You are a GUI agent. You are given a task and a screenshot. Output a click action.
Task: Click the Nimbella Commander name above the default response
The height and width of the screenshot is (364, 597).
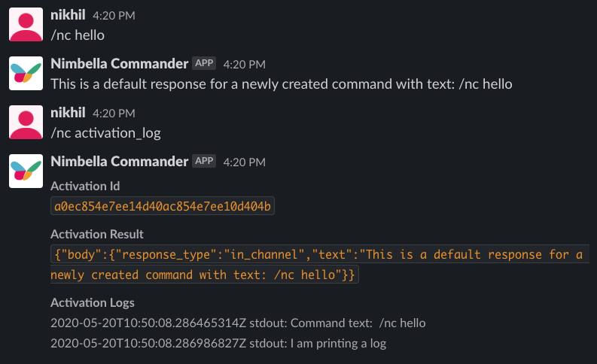coord(119,64)
